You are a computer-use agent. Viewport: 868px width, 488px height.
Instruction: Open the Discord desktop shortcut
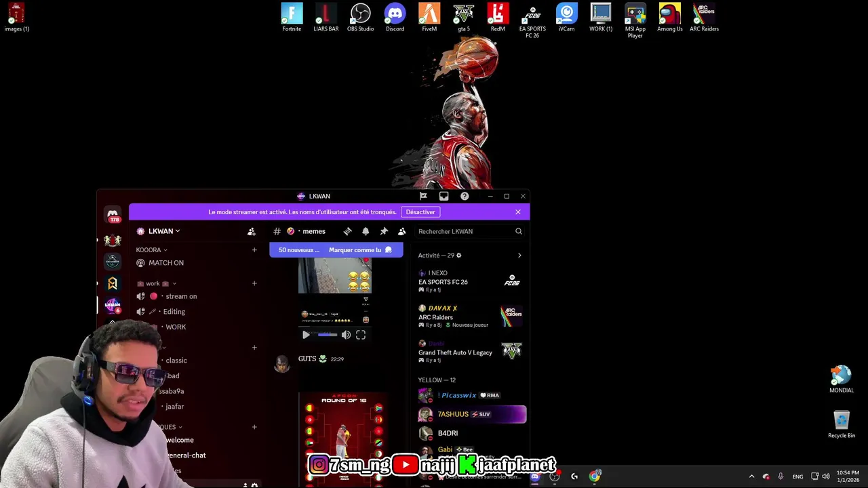click(x=395, y=18)
